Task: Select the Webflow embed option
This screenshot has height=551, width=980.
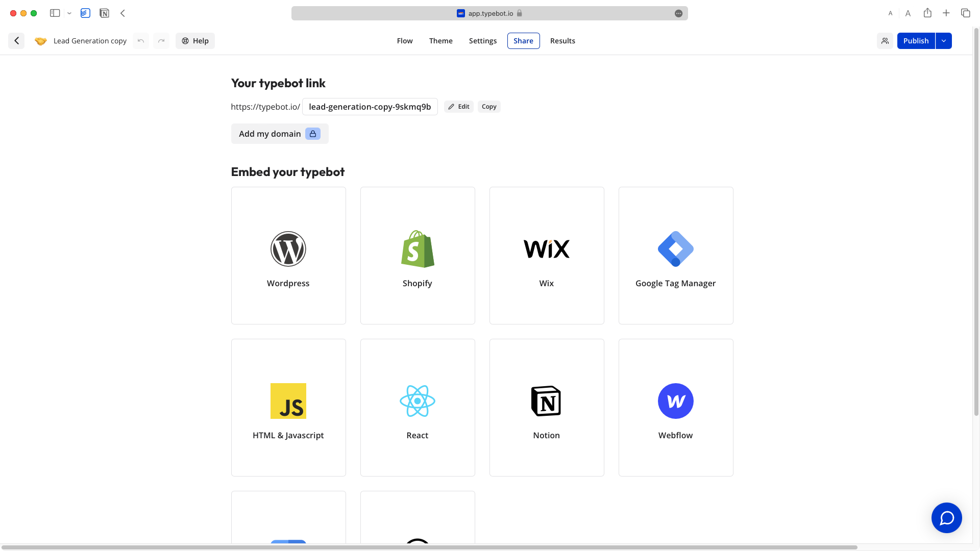Action: pyautogui.click(x=676, y=407)
